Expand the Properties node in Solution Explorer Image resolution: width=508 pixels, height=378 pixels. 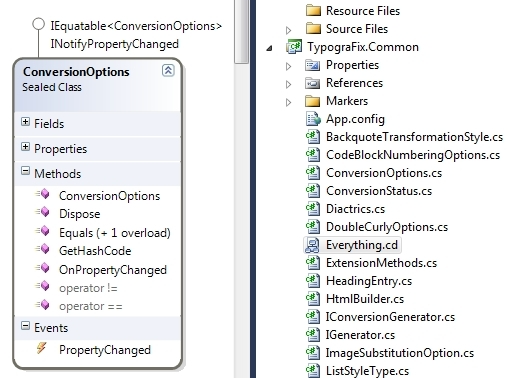tap(289, 67)
